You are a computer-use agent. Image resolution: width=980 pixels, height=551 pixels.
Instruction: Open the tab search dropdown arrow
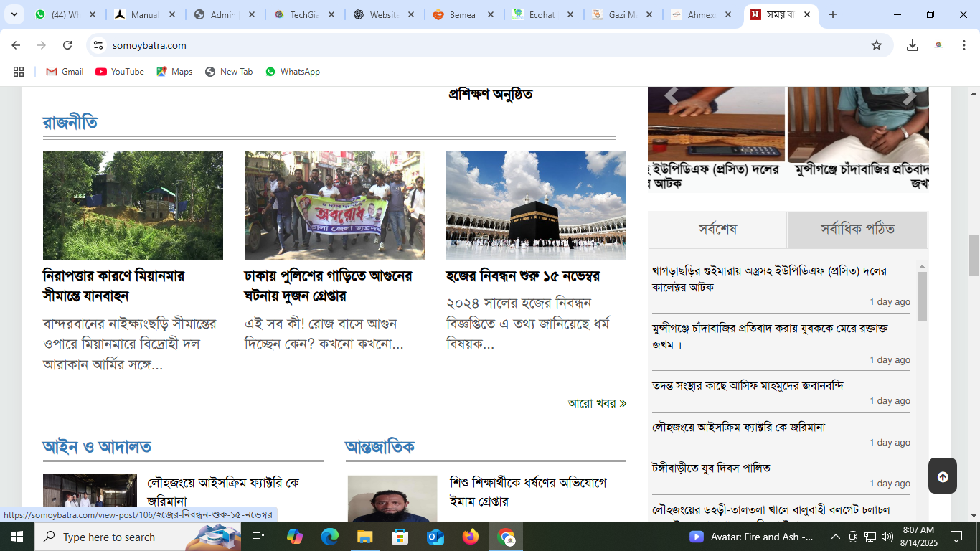(14, 14)
